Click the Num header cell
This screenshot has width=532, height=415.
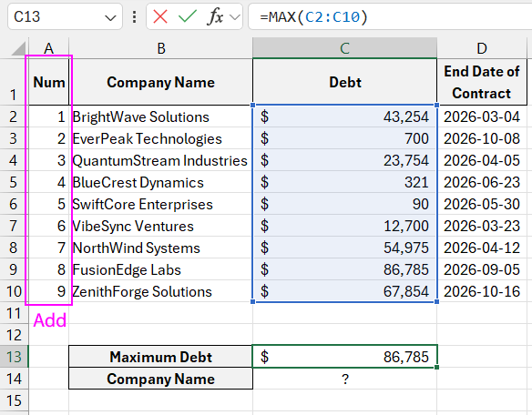pos(49,82)
